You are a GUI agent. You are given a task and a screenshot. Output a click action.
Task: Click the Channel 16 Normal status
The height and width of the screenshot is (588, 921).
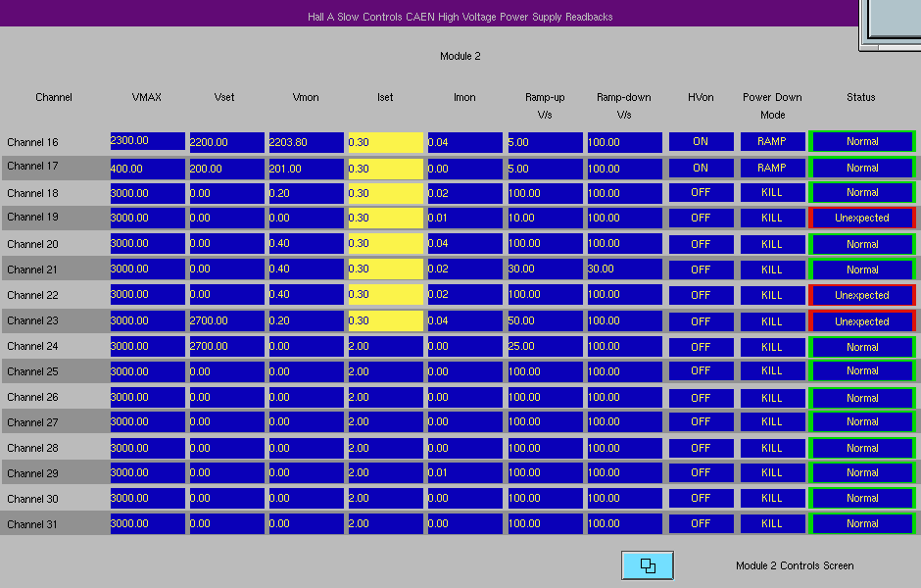(x=861, y=141)
